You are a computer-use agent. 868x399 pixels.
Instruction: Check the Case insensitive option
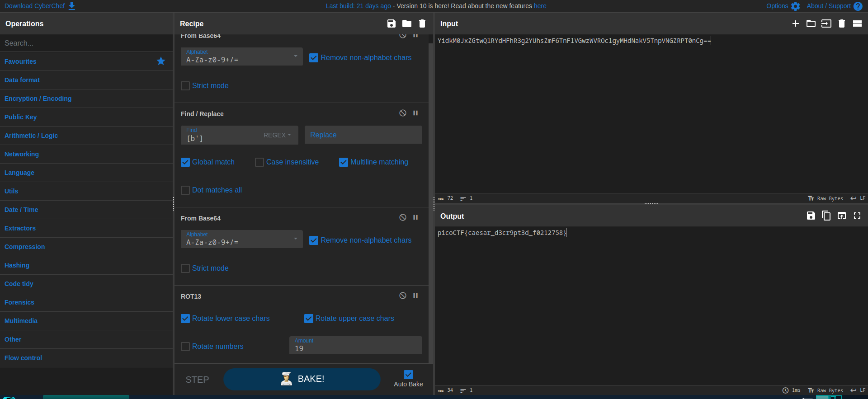pos(259,162)
